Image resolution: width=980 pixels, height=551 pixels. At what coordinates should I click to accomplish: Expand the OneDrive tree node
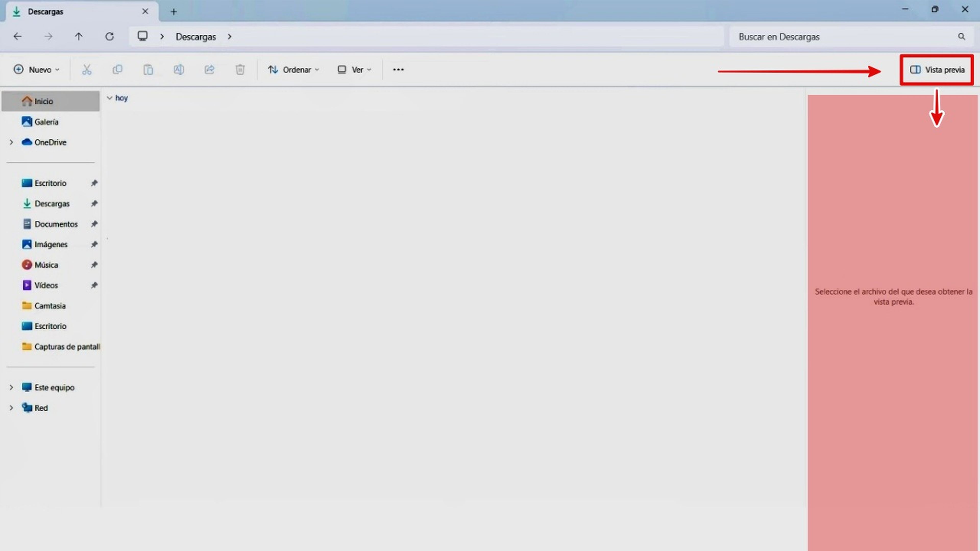(x=11, y=142)
